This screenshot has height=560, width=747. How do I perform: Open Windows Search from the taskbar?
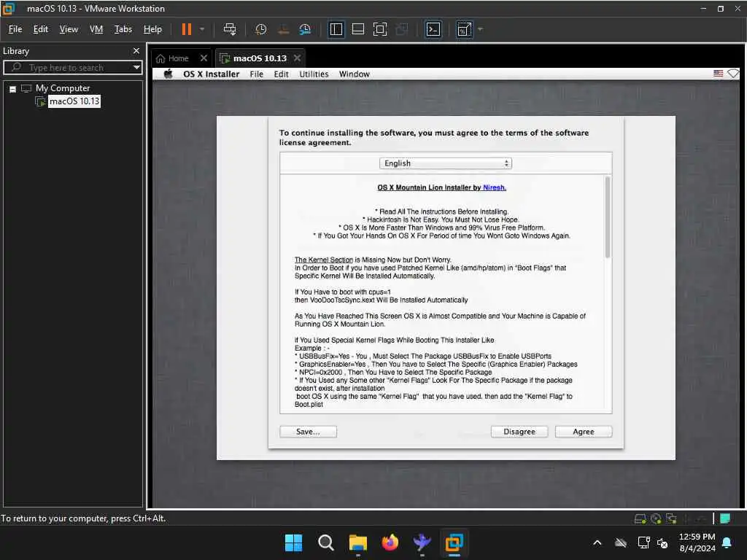pos(326,542)
